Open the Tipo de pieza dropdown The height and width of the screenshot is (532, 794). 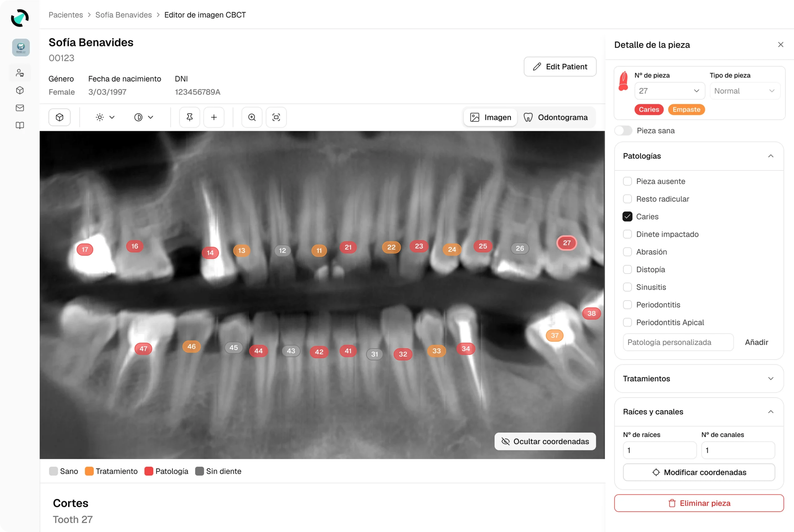(x=744, y=91)
